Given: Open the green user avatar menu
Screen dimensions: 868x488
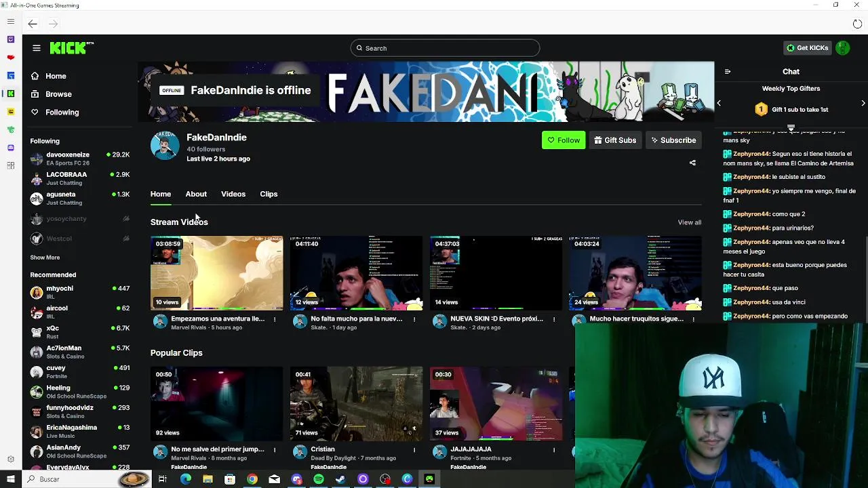Looking at the screenshot, I should click(842, 48).
